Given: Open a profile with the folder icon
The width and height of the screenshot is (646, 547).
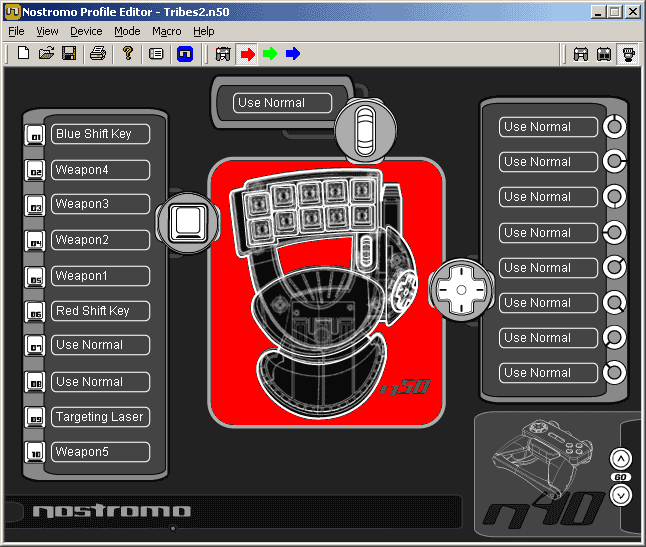Looking at the screenshot, I should pos(47,54).
